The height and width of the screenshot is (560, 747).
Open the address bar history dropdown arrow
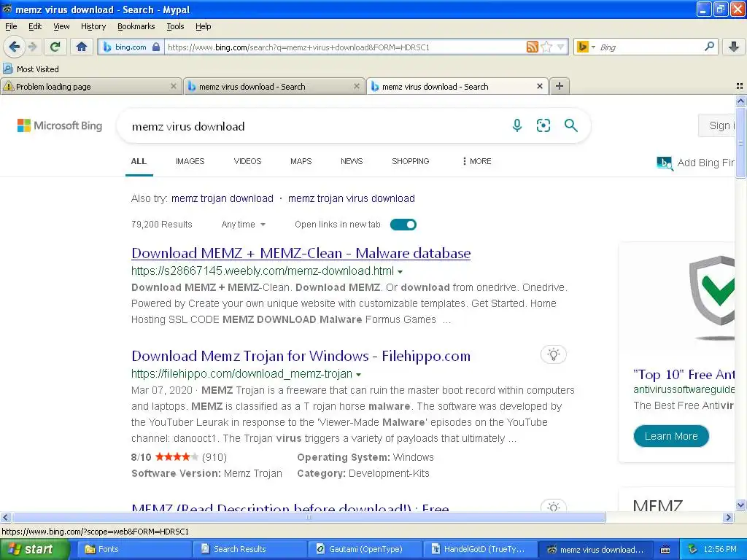coord(561,47)
